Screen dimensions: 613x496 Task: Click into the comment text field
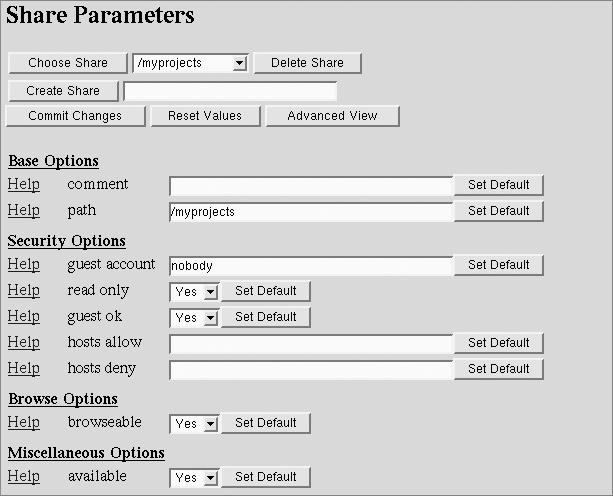point(311,186)
